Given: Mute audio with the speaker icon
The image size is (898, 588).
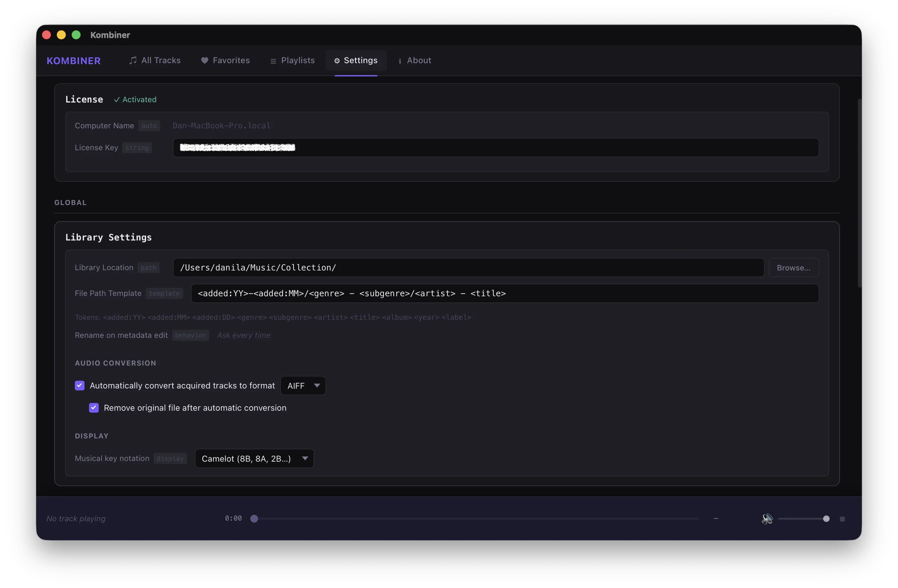Looking at the screenshot, I should click(767, 519).
